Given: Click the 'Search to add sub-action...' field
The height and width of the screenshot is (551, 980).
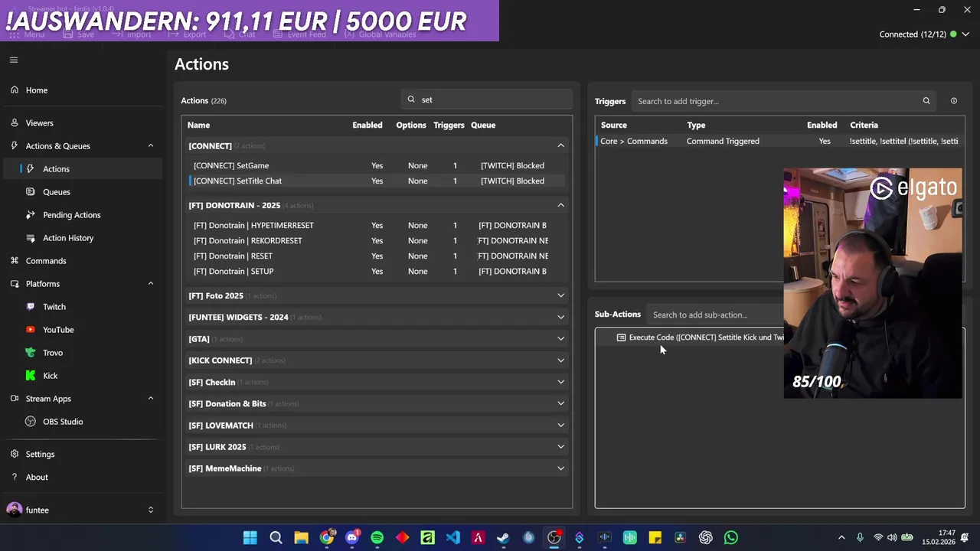Looking at the screenshot, I should point(716,315).
